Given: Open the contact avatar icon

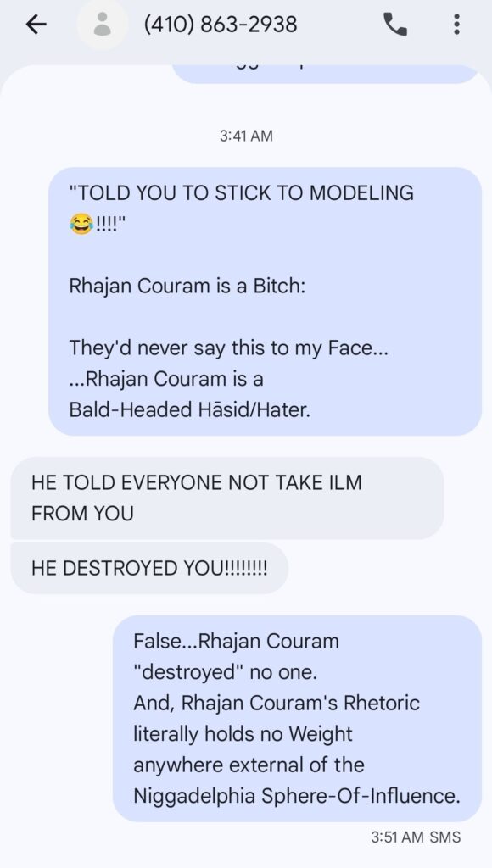Looking at the screenshot, I should [x=102, y=25].
